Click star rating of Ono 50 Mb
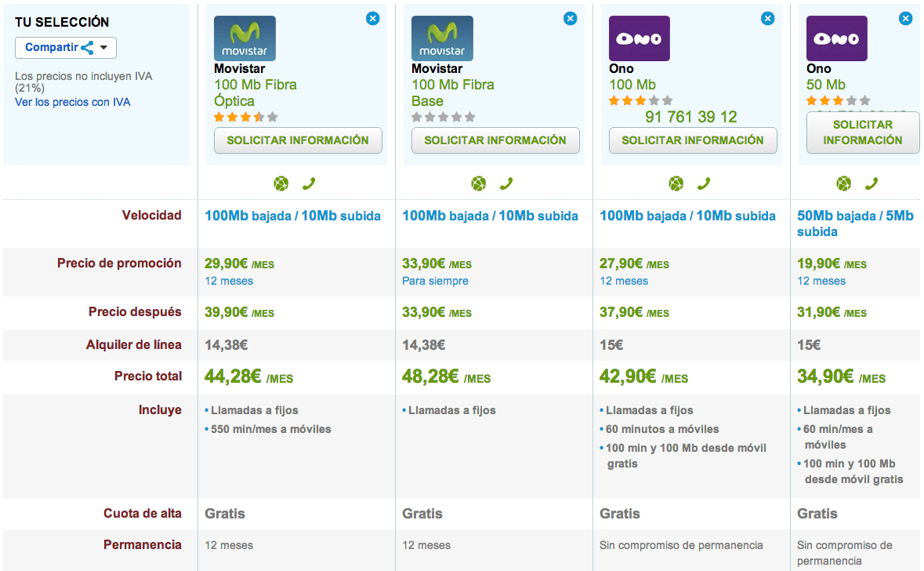 838,100
